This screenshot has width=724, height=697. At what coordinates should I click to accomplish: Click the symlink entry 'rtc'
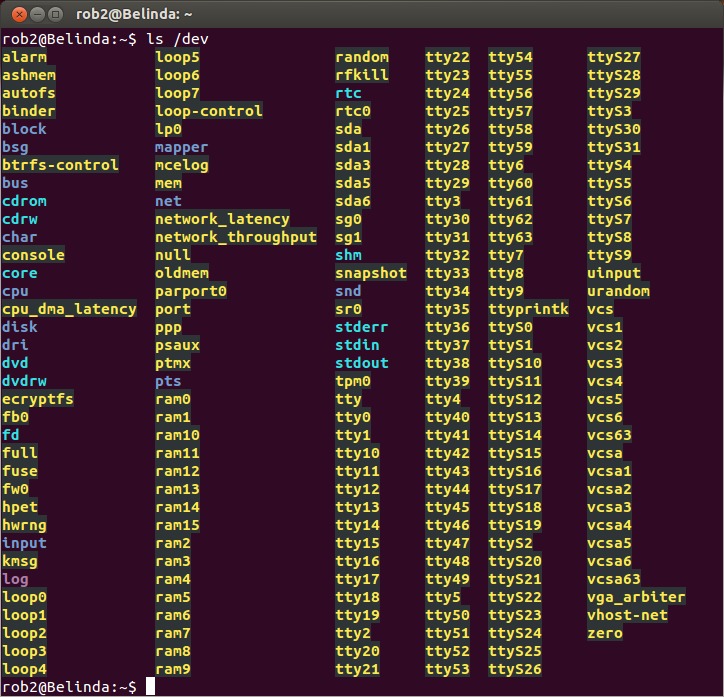[x=348, y=93]
